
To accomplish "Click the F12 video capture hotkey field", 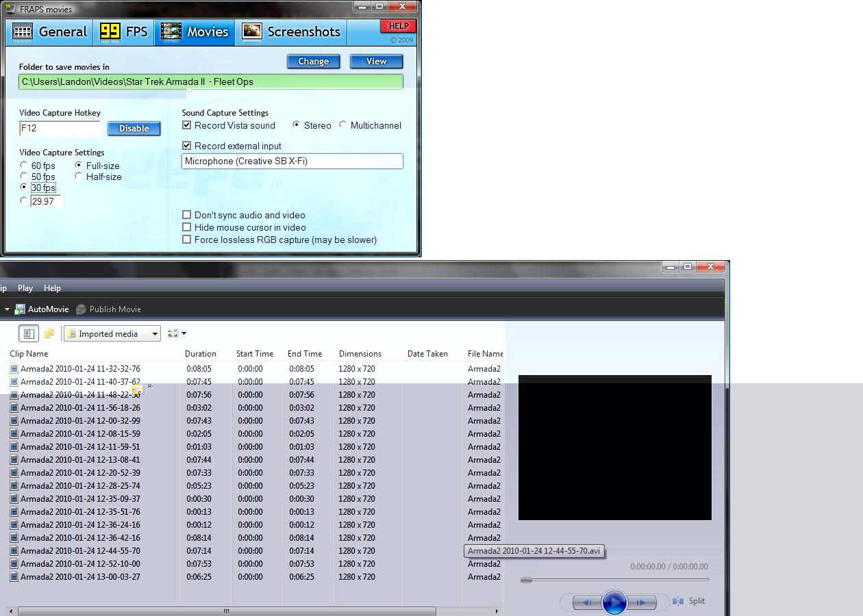I will (x=60, y=128).
